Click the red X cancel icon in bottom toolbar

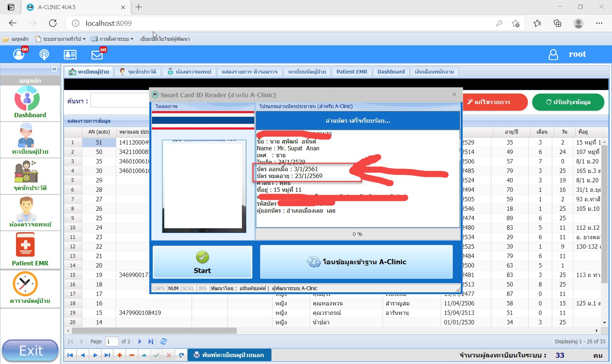pos(169,355)
